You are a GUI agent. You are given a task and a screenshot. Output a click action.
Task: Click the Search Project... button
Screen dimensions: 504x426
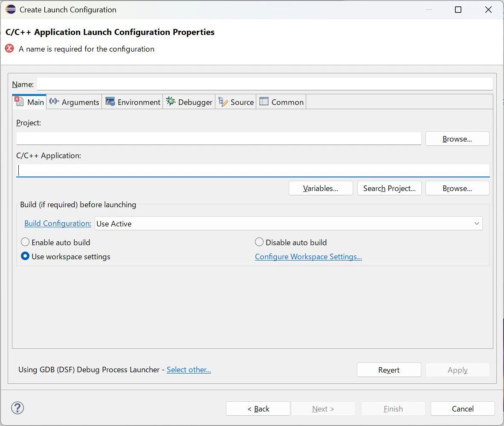tap(389, 188)
